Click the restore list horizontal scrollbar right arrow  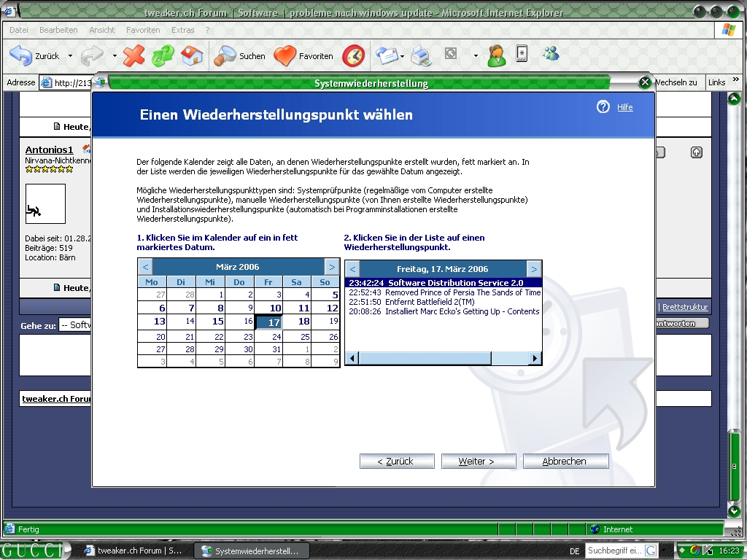click(x=535, y=358)
